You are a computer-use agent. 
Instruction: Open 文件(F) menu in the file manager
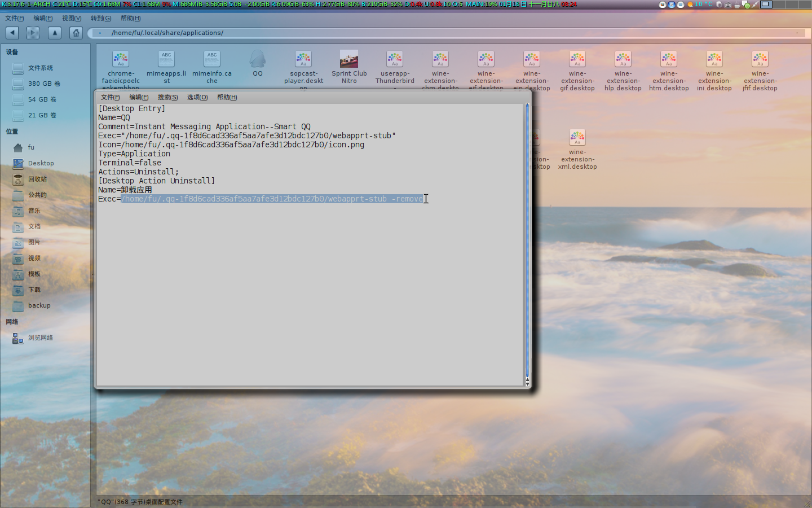(15, 18)
